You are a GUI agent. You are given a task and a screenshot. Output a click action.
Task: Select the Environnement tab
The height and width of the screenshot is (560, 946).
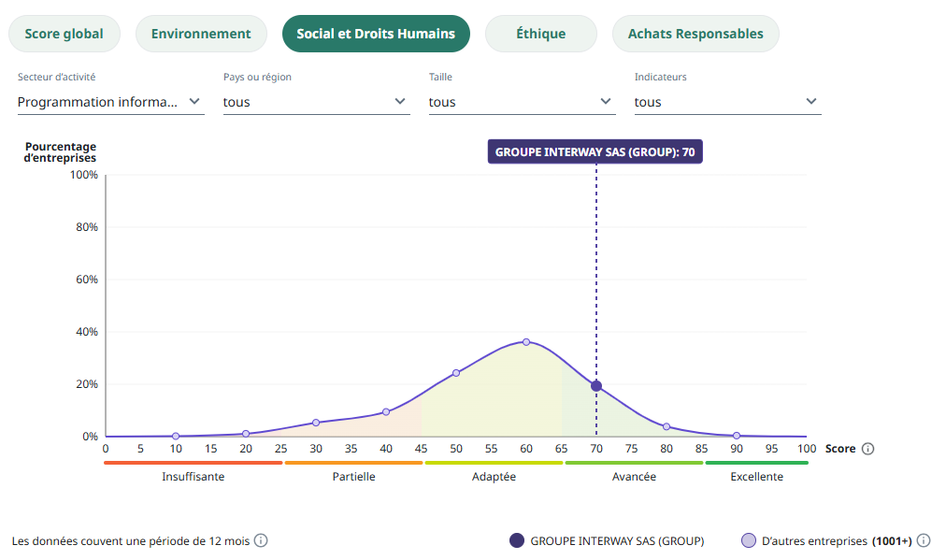point(201,34)
